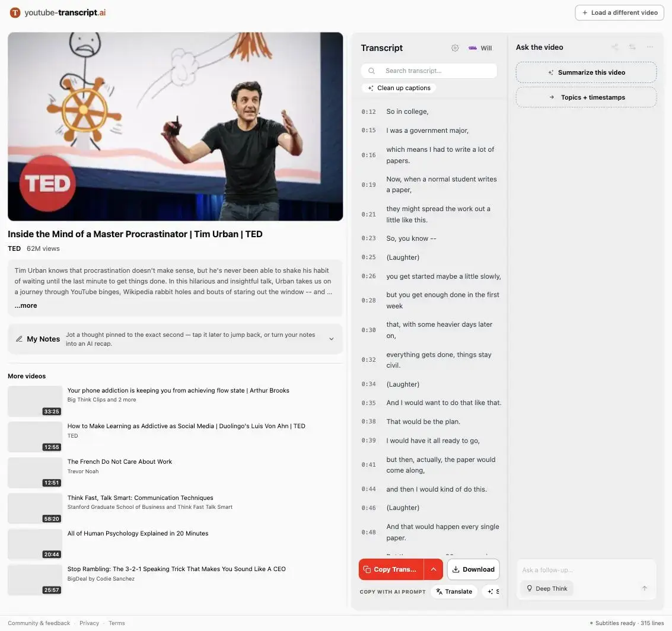This screenshot has width=672, height=631.
Task: Click the TED channel name under title
Action: [14, 248]
